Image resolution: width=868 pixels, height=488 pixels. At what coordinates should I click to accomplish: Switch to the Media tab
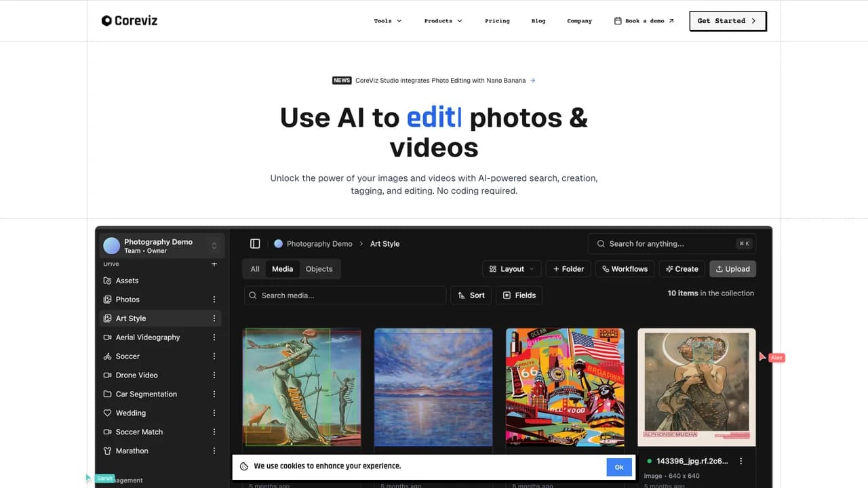coord(283,269)
